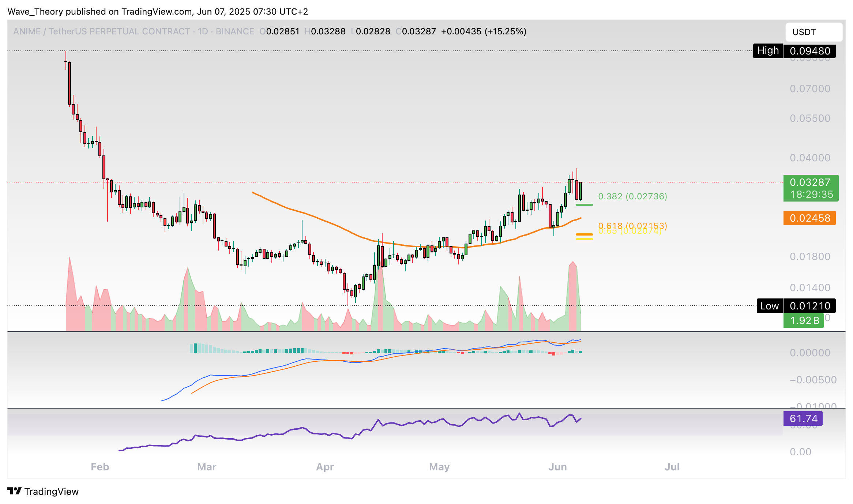Screen dimensions: 853x504
Task: Click the Jun label on time axis
Action: [557, 467]
